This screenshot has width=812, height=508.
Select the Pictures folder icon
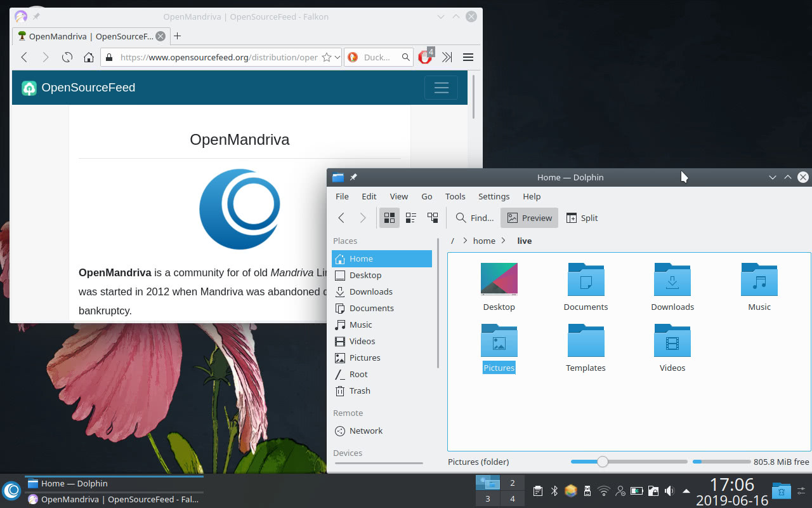(499, 340)
